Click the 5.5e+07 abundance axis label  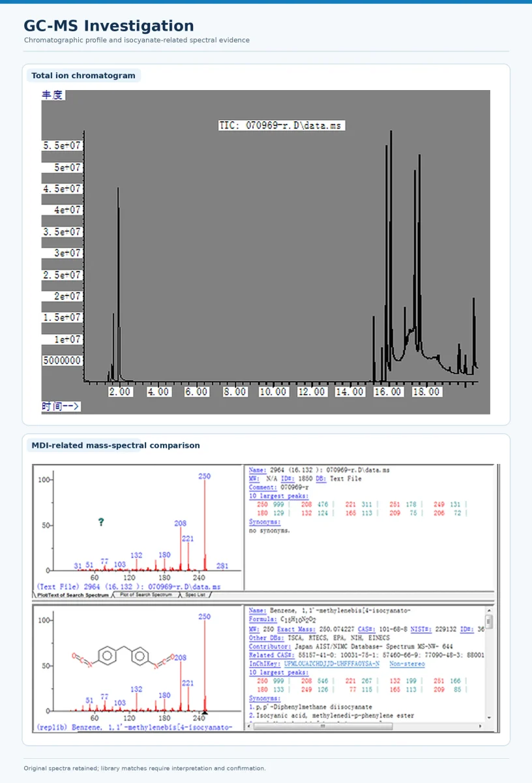tap(63, 146)
